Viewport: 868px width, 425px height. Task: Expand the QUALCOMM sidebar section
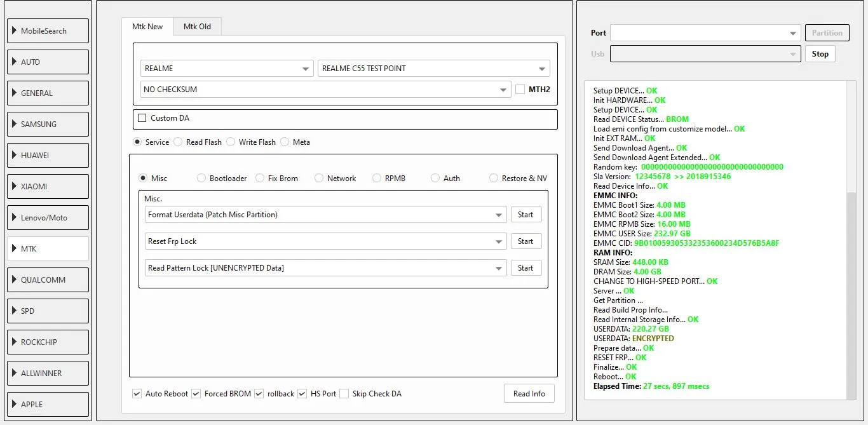click(x=48, y=280)
